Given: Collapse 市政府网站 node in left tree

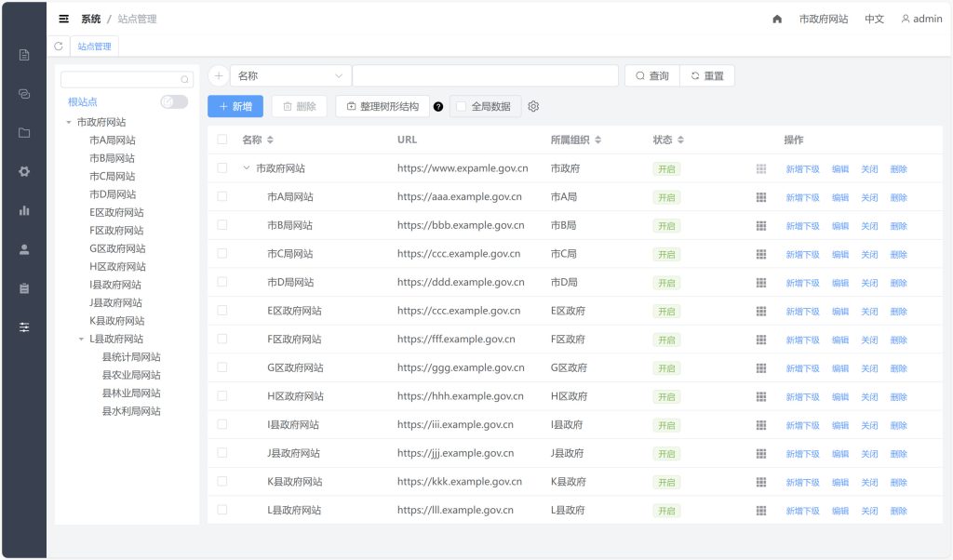Looking at the screenshot, I should (69, 122).
